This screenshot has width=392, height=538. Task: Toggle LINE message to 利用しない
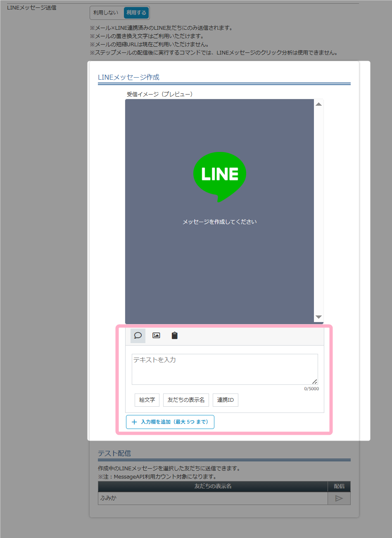click(106, 13)
